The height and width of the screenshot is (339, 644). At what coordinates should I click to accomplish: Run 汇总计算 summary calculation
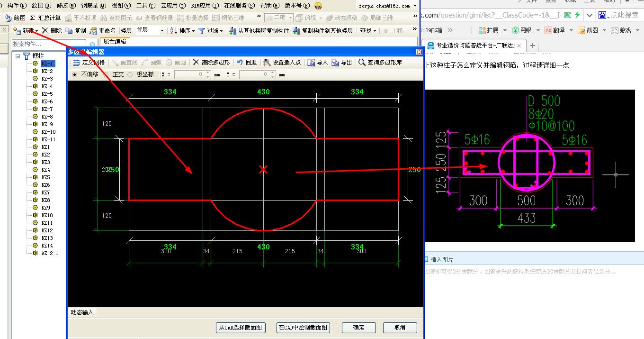click(x=45, y=18)
